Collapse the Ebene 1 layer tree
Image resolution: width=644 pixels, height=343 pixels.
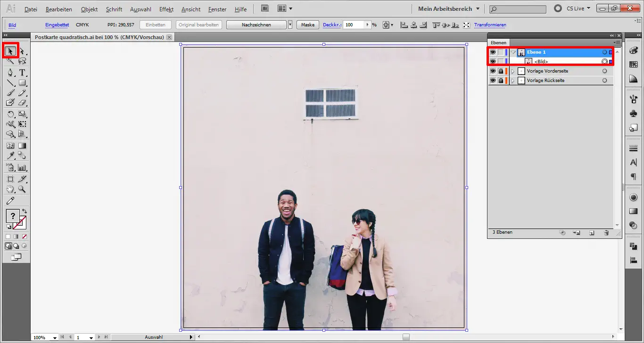[x=513, y=52]
